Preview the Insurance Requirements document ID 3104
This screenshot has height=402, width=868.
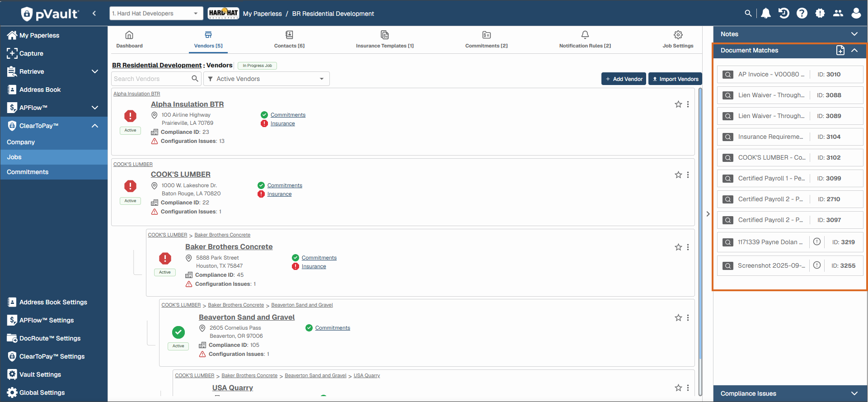coord(728,137)
